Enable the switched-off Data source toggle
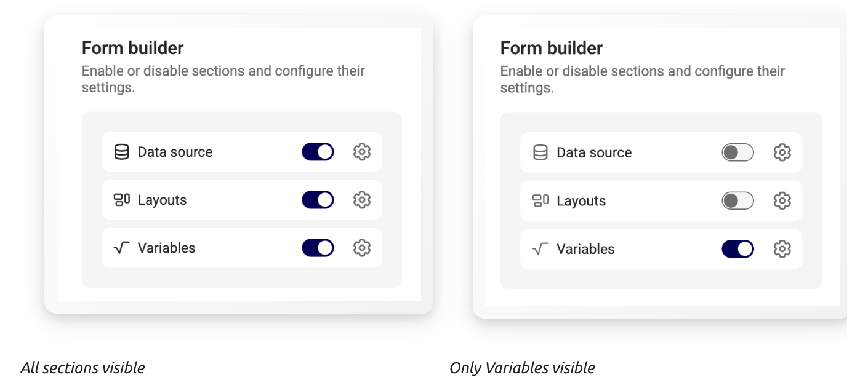The width and height of the screenshot is (868, 380). pos(737,152)
